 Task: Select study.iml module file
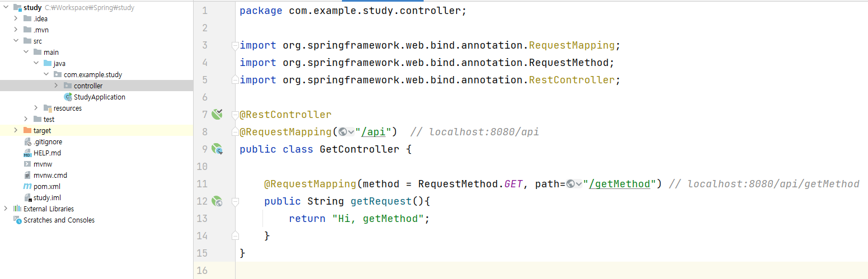coord(48,198)
